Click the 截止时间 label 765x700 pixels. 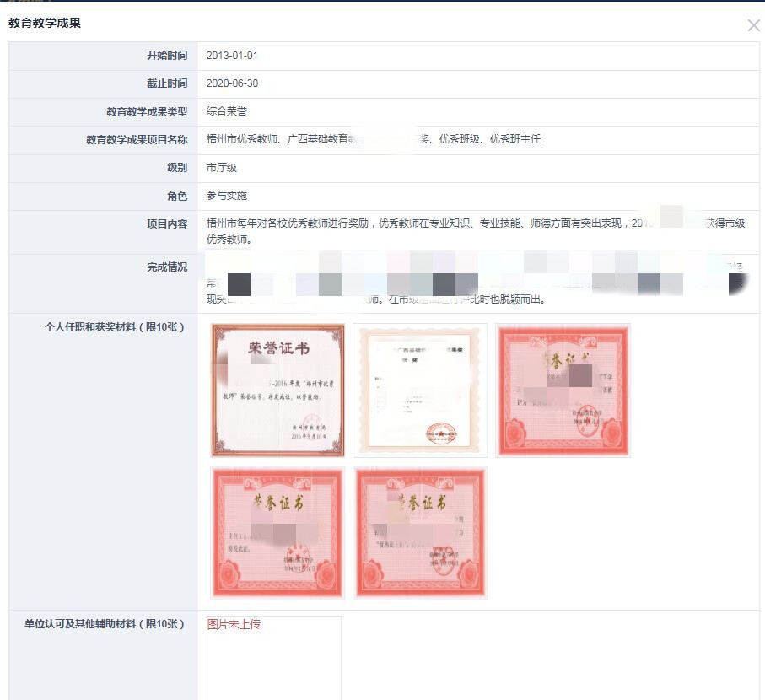click(x=167, y=83)
